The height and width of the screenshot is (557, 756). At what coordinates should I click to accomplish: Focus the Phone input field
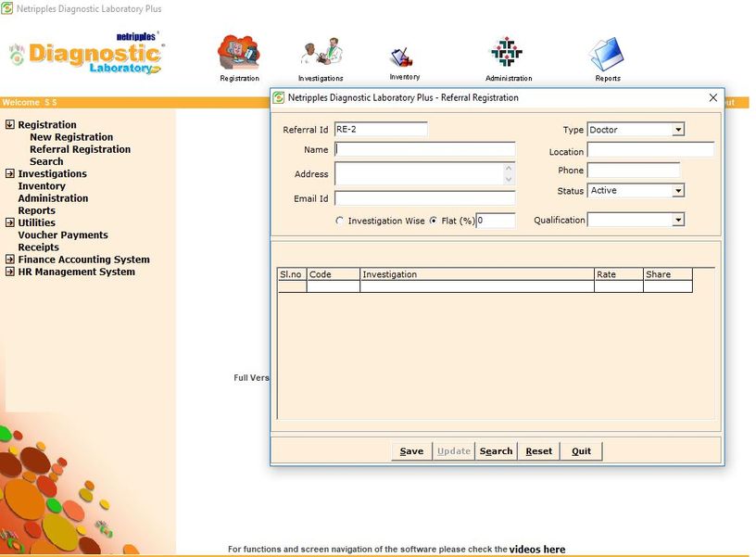(x=634, y=171)
